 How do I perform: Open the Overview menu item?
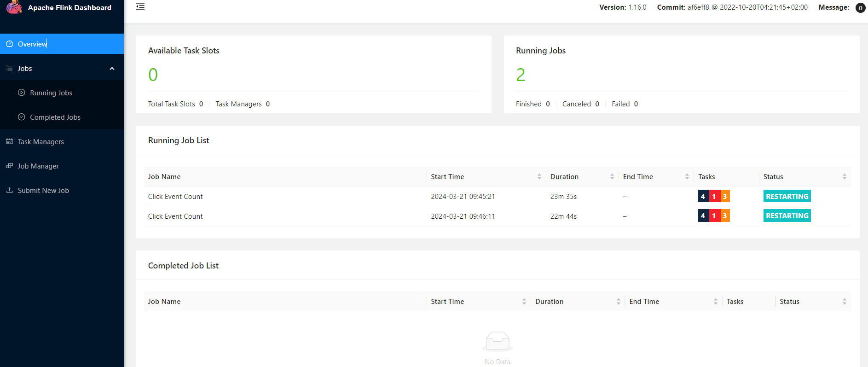(62, 44)
